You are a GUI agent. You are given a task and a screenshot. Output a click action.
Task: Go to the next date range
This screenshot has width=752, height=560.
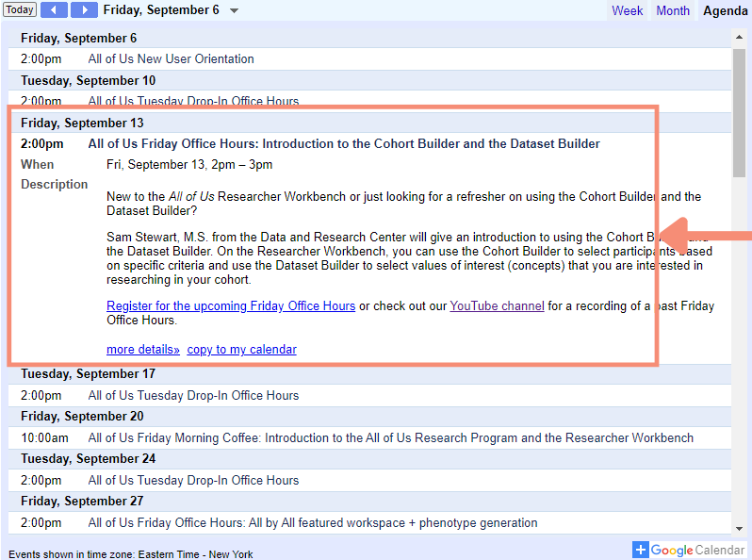[x=85, y=9]
